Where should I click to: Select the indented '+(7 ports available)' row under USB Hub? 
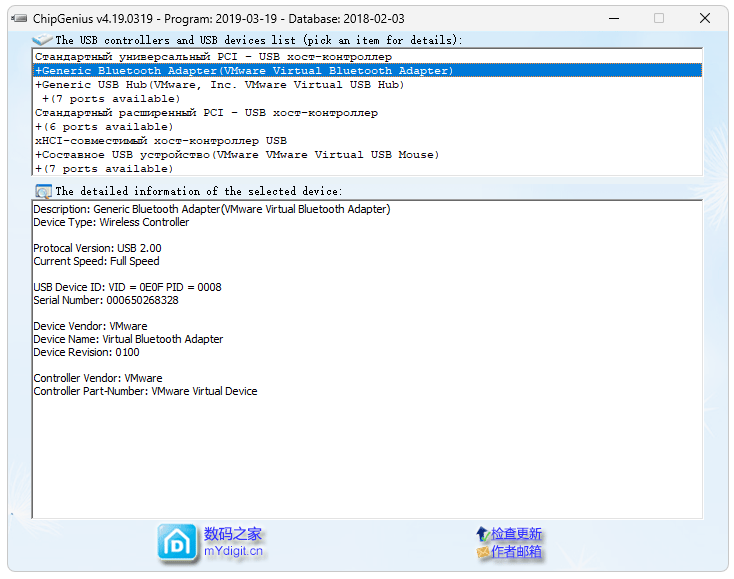pos(367,99)
